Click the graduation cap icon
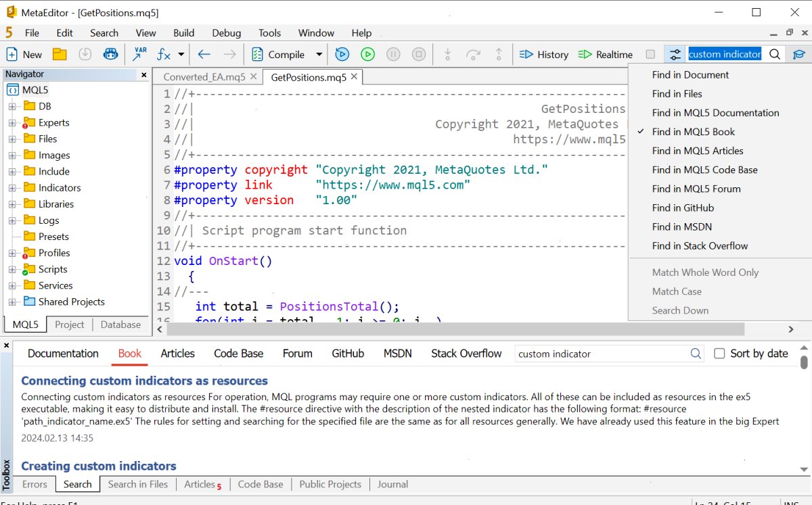The width and height of the screenshot is (812, 505). (x=799, y=55)
